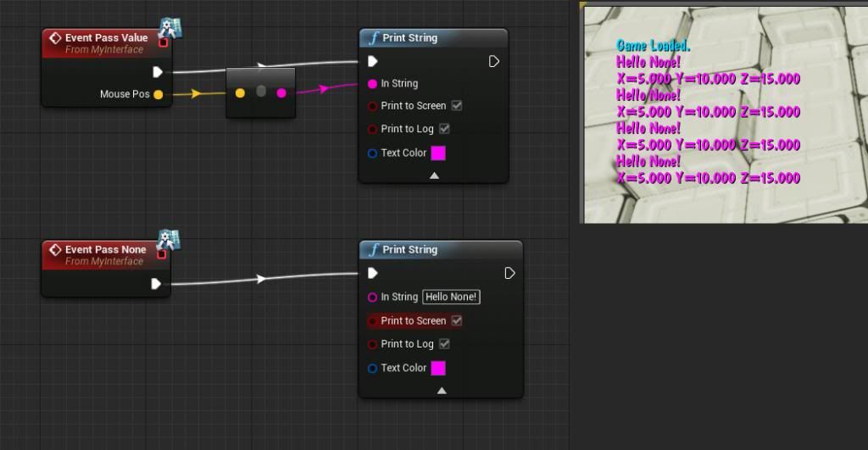Image resolution: width=868 pixels, height=450 pixels.
Task: Toggle Print to Log on top Print String
Action: [445, 129]
